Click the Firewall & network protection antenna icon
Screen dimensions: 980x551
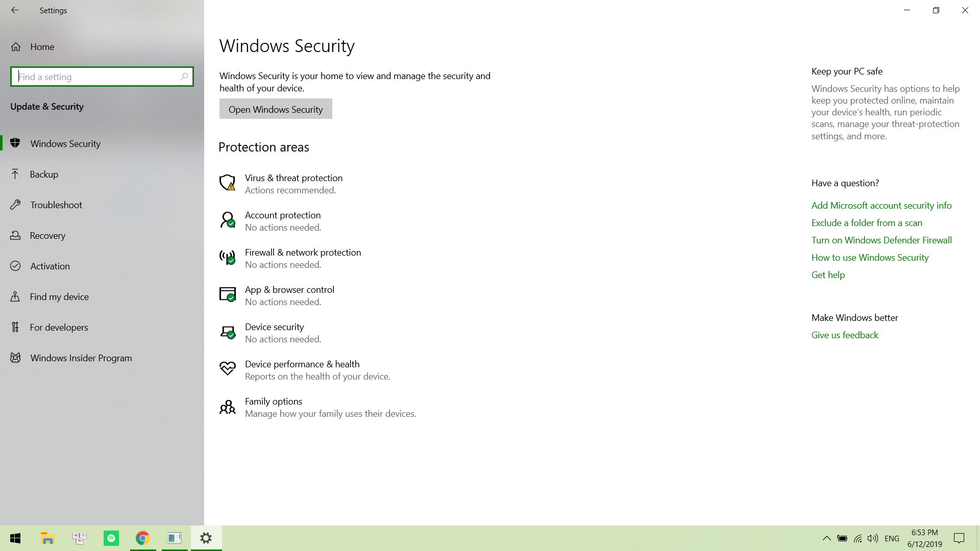227,257
